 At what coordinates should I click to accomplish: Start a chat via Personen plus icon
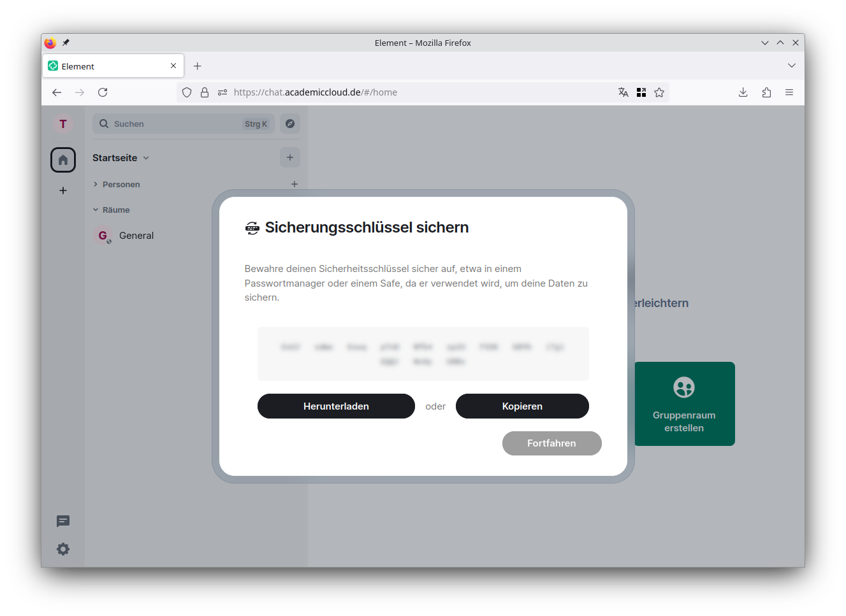[x=295, y=184]
